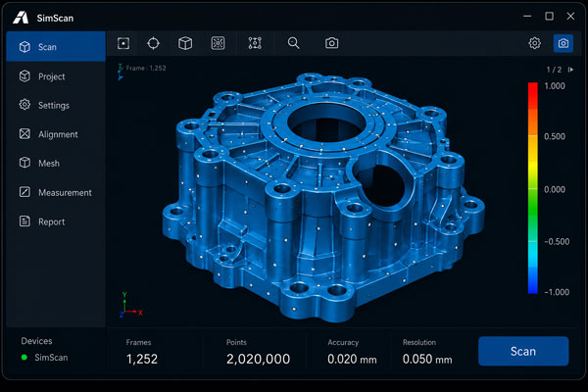Click the Alignment crossed-box icon
Viewport: 588px width, 392px height.
click(x=24, y=134)
